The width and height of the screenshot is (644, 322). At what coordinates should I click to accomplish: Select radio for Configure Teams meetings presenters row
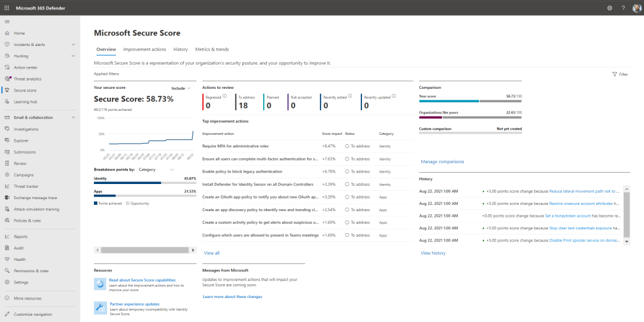click(347, 235)
